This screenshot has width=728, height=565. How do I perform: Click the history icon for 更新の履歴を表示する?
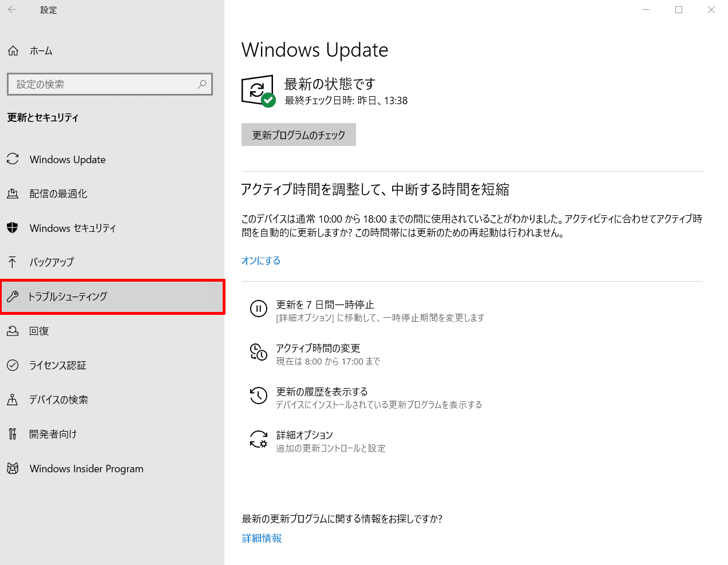(x=259, y=396)
